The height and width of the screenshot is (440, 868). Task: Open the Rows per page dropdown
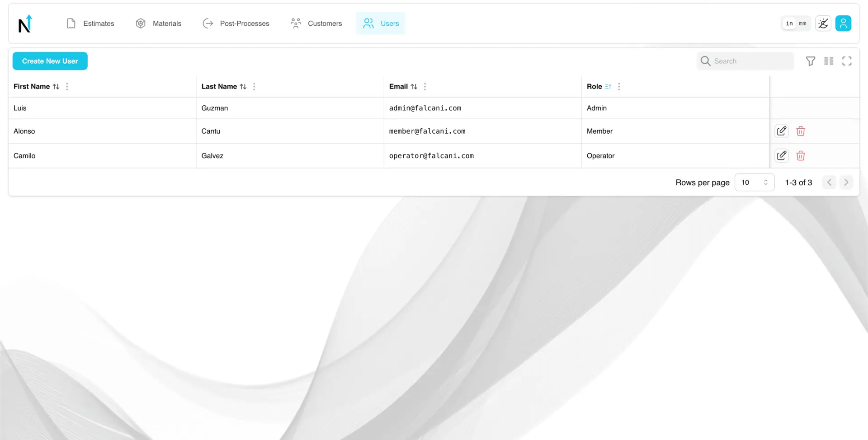click(x=754, y=183)
